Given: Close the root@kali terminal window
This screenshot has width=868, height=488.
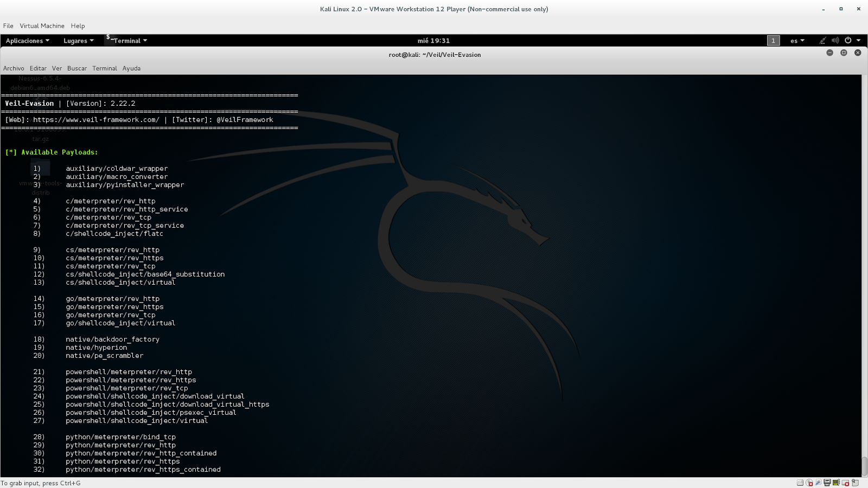Looking at the screenshot, I should coord(858,53).
